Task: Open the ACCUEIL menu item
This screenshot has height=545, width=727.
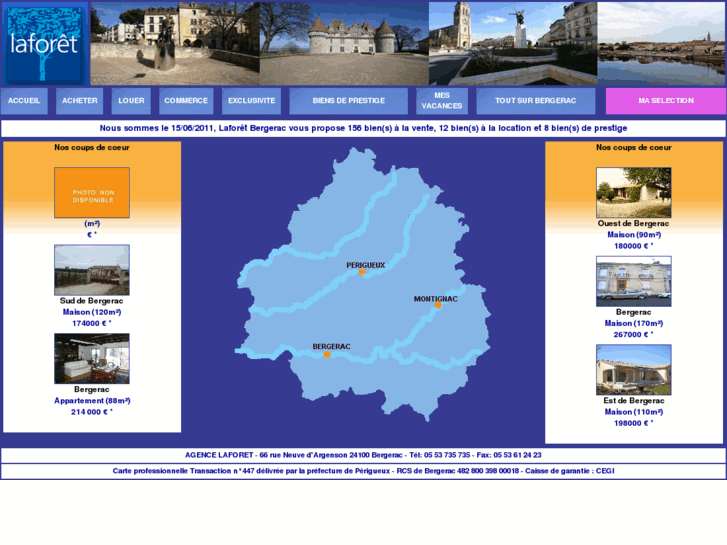Action: coord(24,101)
